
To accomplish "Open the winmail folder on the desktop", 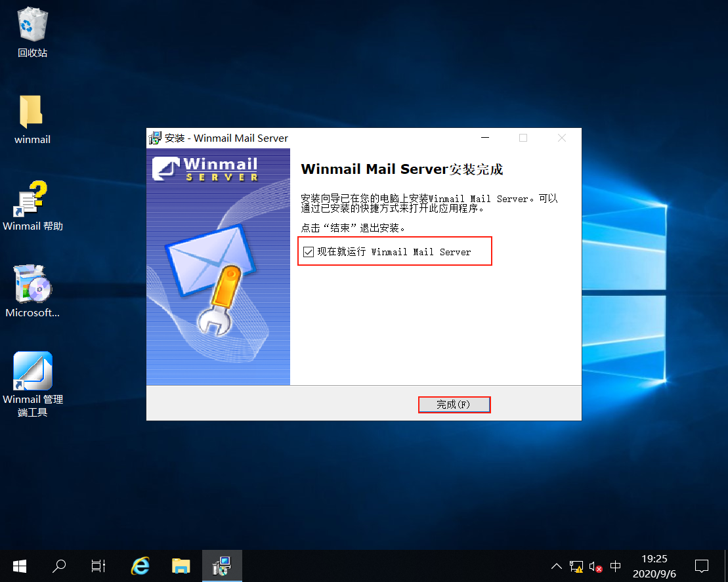I will pyautogui.click(x=32, y=113).
